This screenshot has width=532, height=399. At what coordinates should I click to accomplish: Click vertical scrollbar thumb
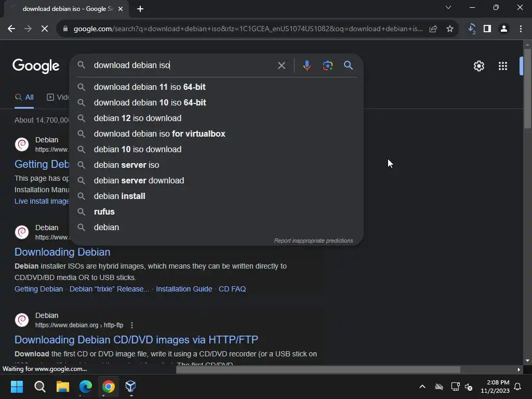click(527, 88)
